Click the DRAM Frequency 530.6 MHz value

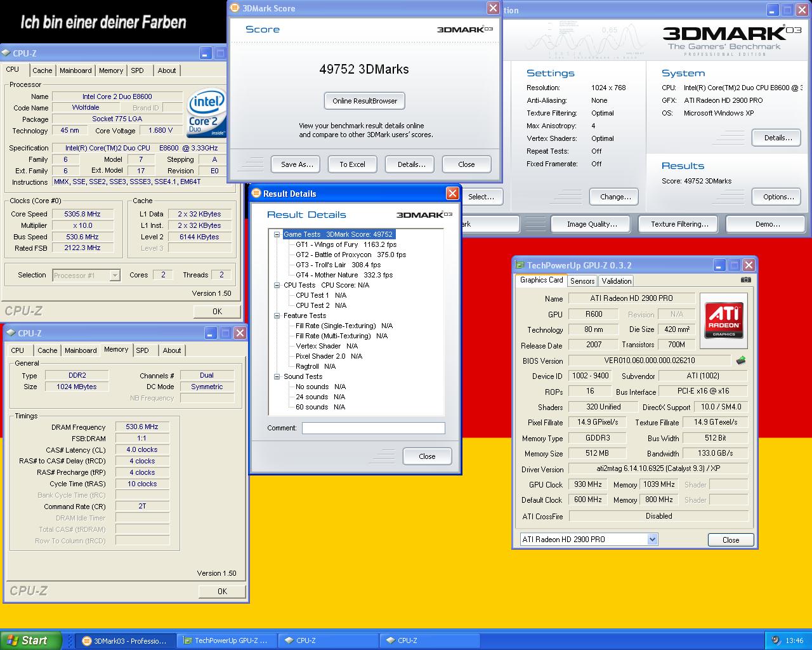[142, 427]
